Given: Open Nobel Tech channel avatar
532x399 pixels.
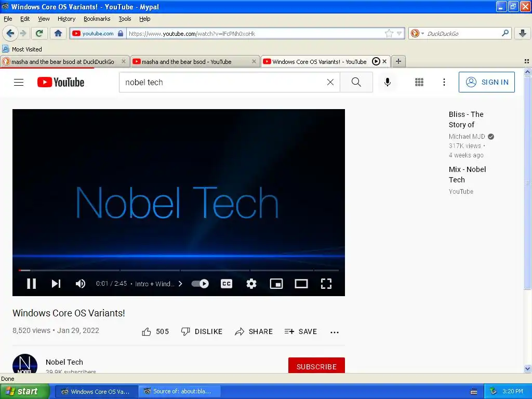Looking at the screenshot, I should (x=25, y=364).
